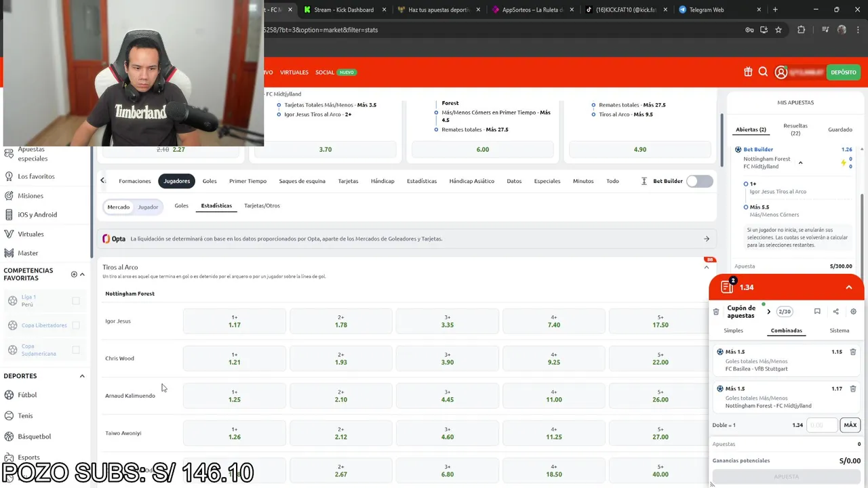The width and height of the screenshot is (868, 488).
Task: Select the Simples coupon tab
Action: click(x=733, y=331)
